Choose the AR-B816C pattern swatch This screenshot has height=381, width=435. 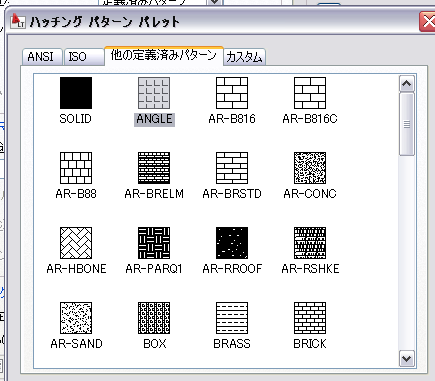tap(310, 93)
